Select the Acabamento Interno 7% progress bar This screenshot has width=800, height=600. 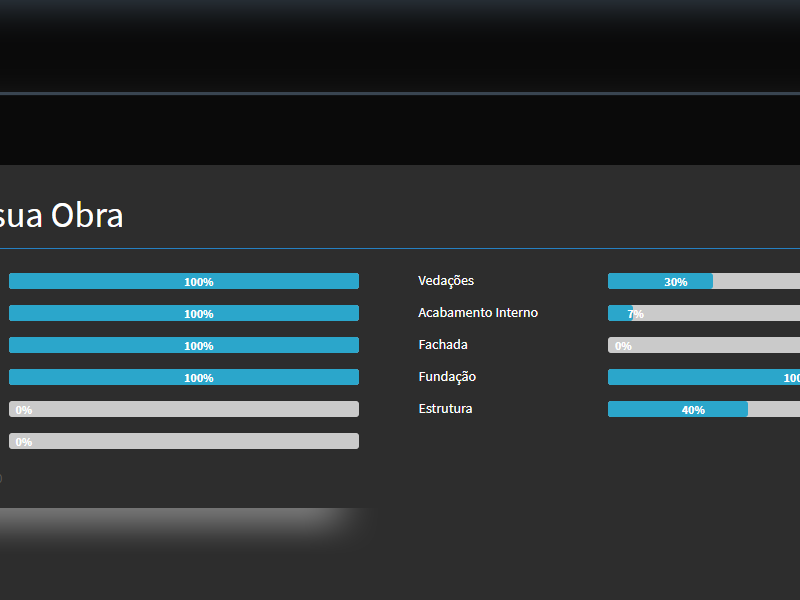pos(704,313)
